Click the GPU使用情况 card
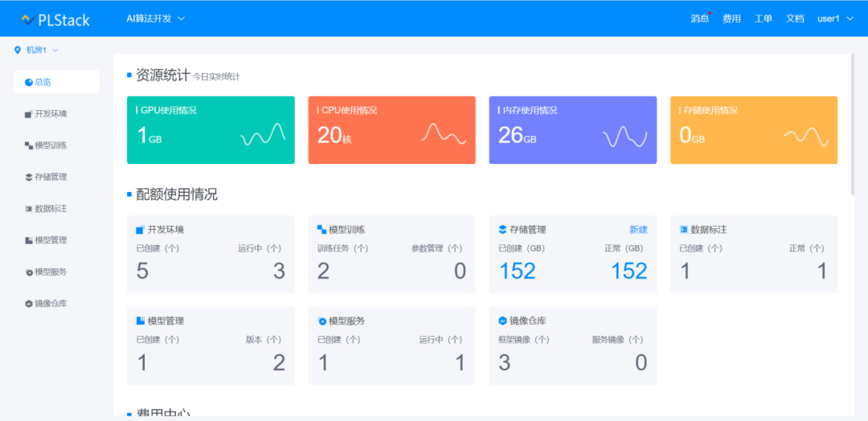Viewport: 868px width, 421px height. (x=211, y=130)
